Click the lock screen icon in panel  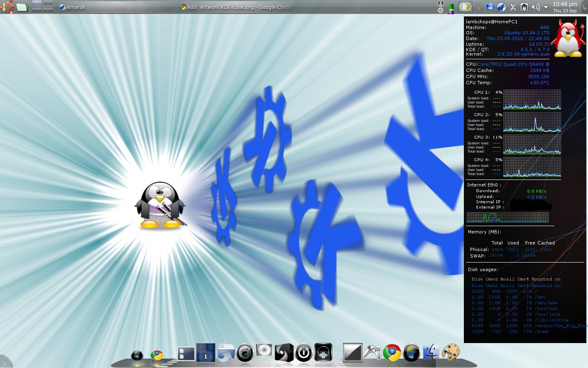pos(441,3)
